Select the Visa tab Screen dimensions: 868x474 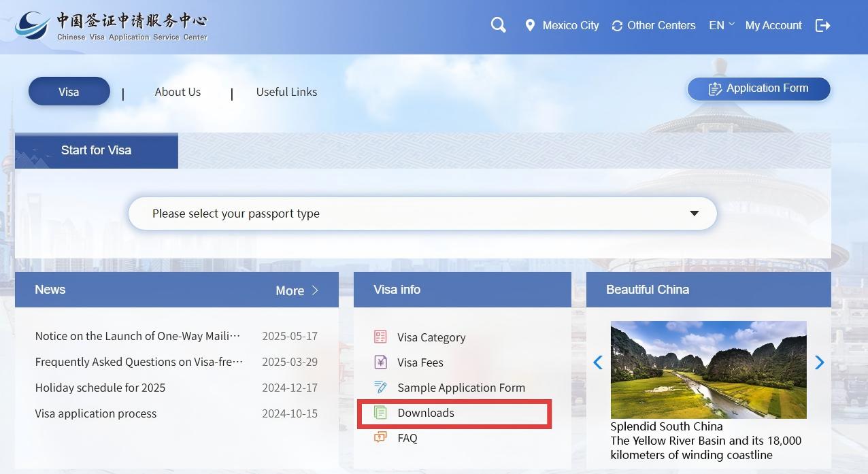[x=69, y=92]
